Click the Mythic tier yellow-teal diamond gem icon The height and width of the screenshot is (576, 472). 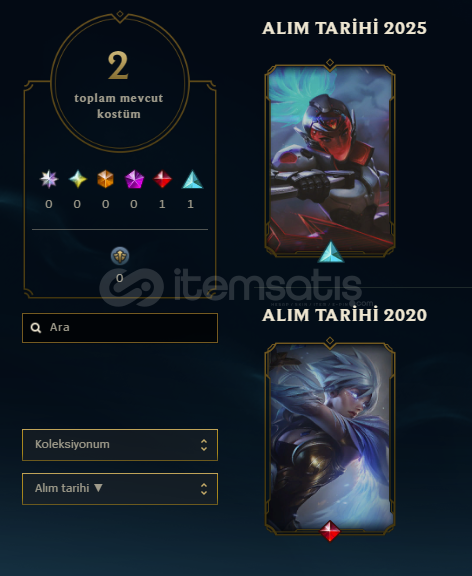pyautogui.click(x=78, y=179)
